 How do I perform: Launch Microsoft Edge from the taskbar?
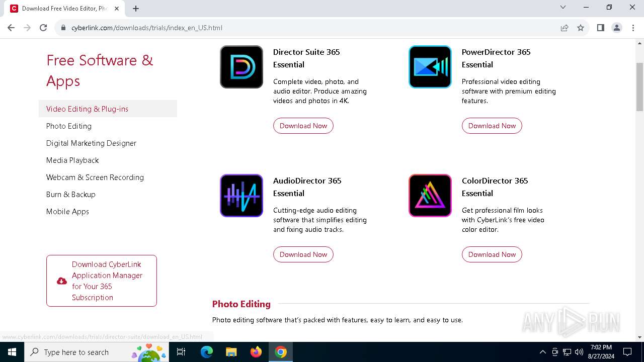click(206, 352)
